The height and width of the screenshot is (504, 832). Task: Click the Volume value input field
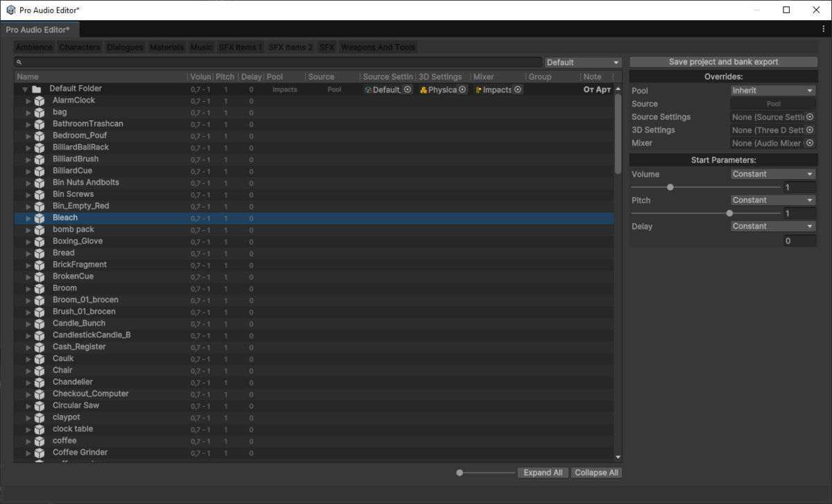(x=799, y=188)
